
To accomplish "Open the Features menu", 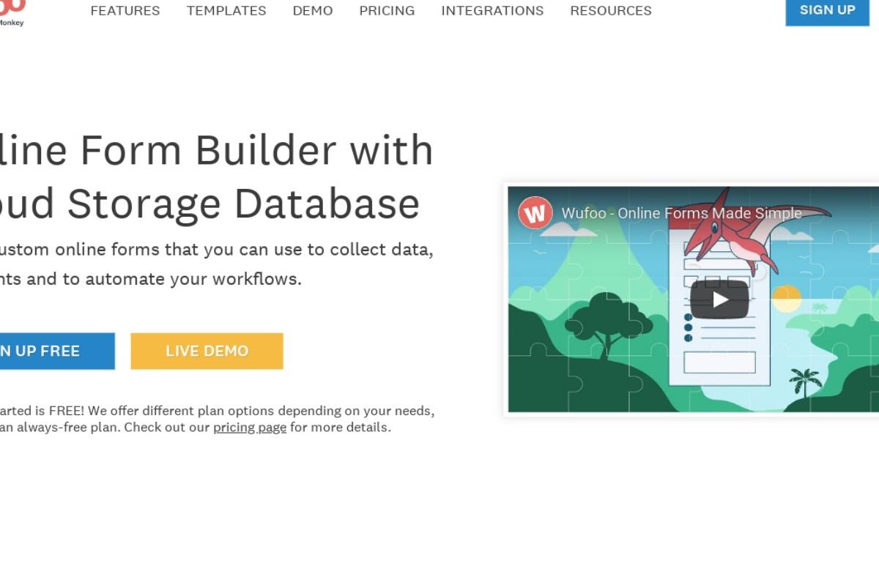I will tap(125, 11).
